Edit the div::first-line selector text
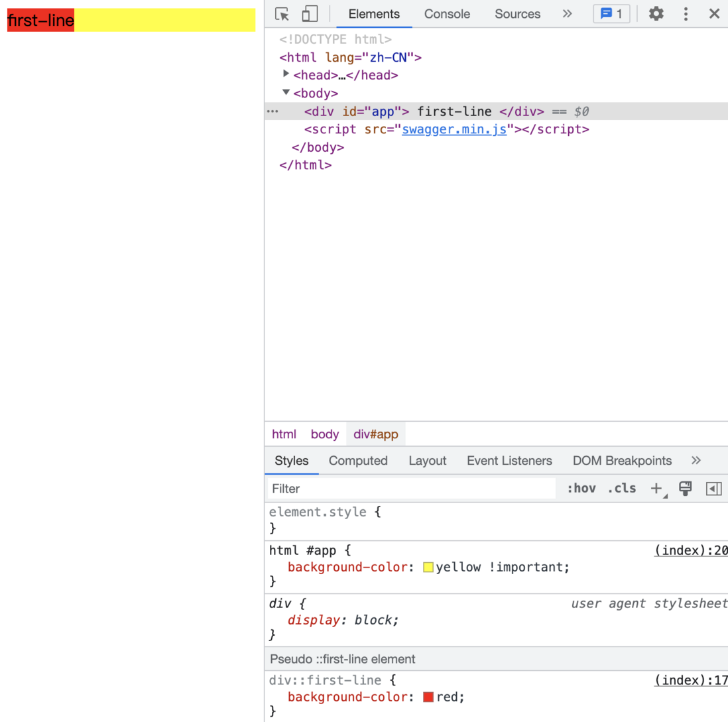 pos(325,681)
